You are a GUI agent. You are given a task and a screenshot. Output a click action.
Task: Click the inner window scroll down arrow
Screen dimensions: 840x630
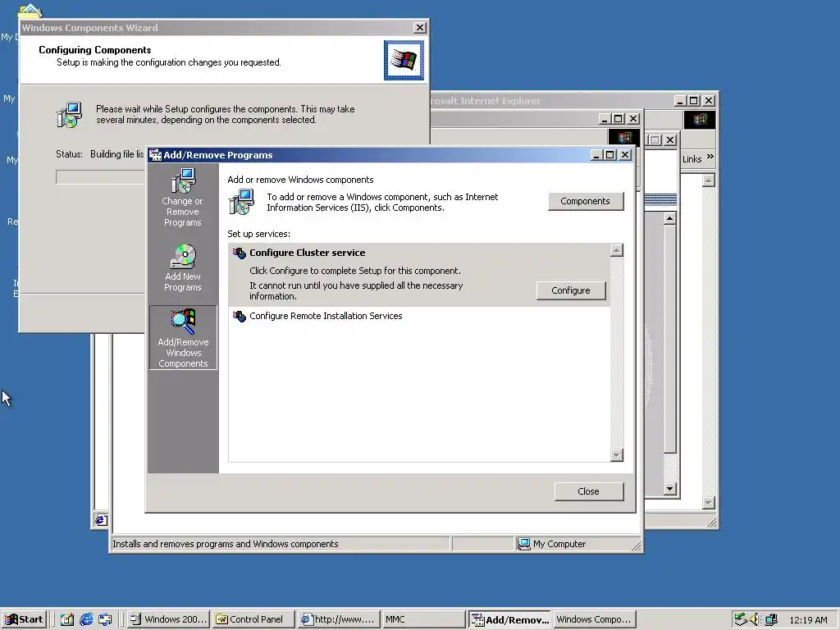tap(669, 489)
